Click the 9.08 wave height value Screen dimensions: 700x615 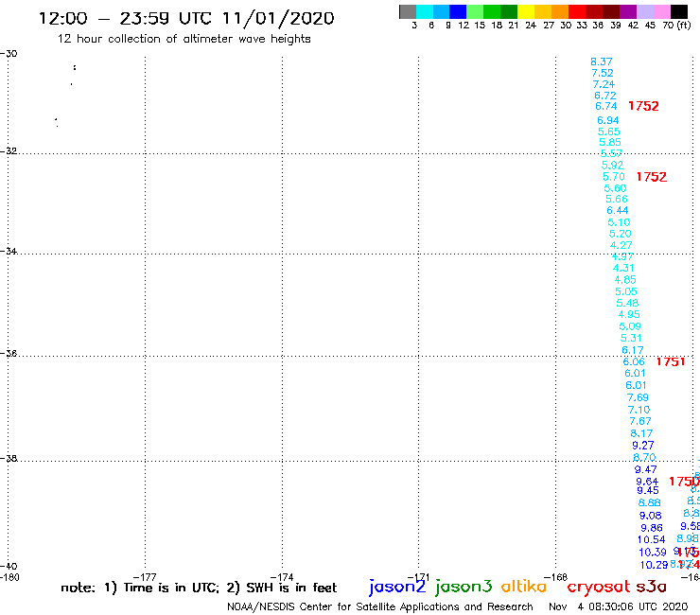point(651,516)
